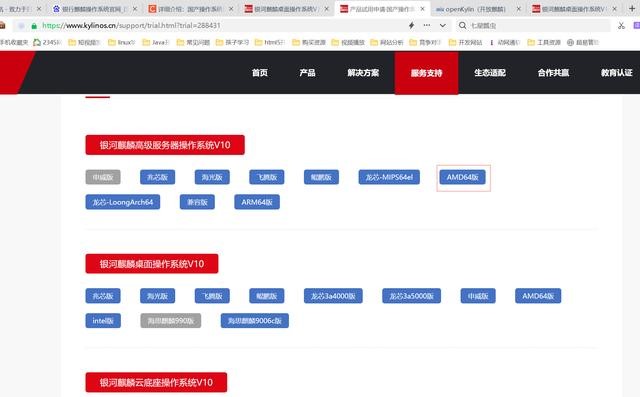Choose desktop AMD64版 button
This screenshot has width=640, height=397.
point(538,296)
